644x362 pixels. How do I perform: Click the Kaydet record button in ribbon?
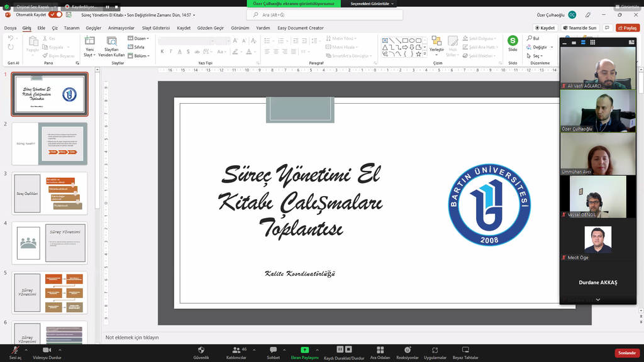[545, 28]
